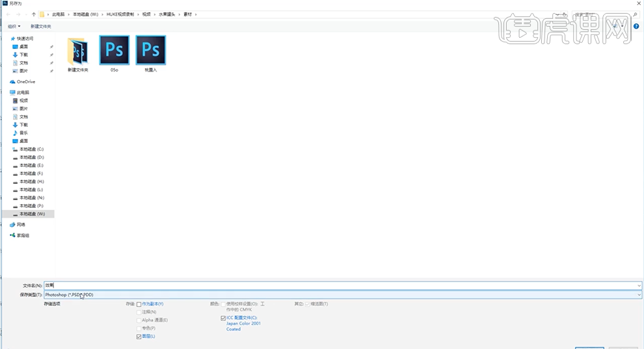644x349 pixels.
Task: Select 本地磁盘 (H:) drive
Action: (x=29, y=182)
